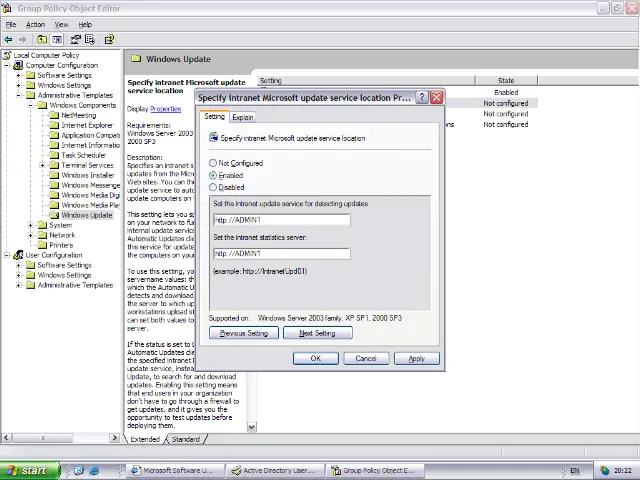Open the File menu

11,24
